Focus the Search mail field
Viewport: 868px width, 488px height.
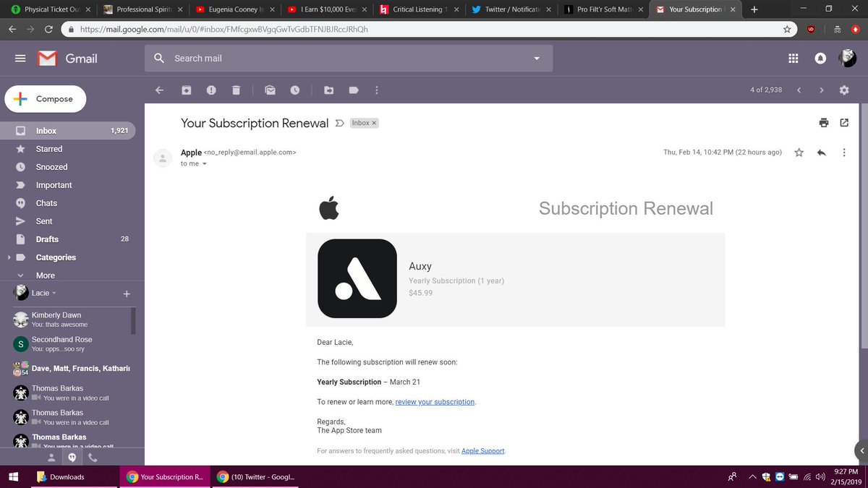click(349, 59)
